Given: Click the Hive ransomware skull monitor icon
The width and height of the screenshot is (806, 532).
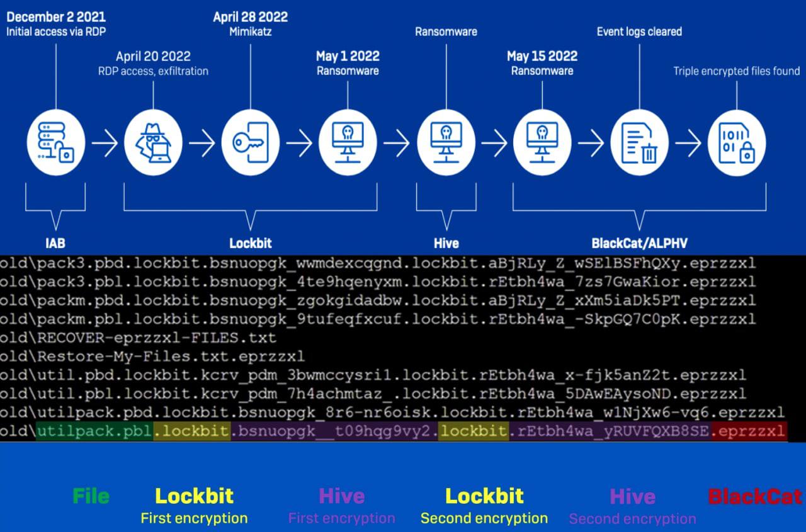Looking at the screenshot, I should point(446,144).
